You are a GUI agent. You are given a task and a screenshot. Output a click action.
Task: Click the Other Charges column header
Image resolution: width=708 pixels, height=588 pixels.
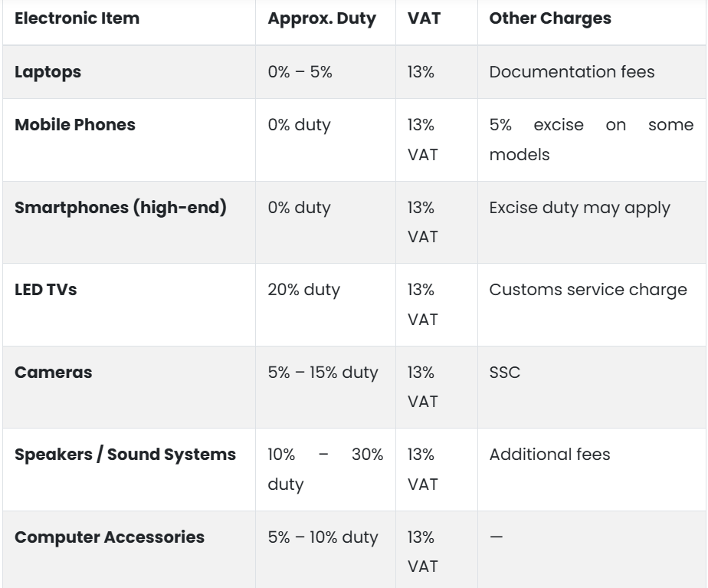coord(549,18)
